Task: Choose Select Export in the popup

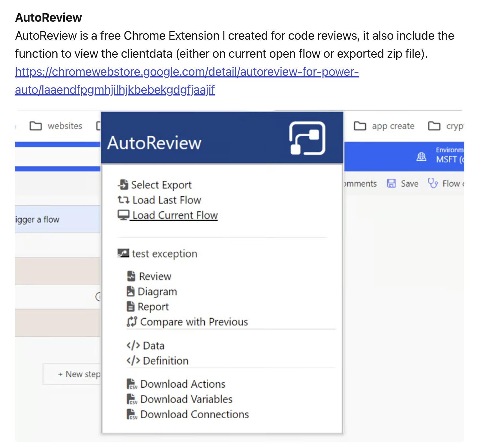Action: [x=161, y=185]
